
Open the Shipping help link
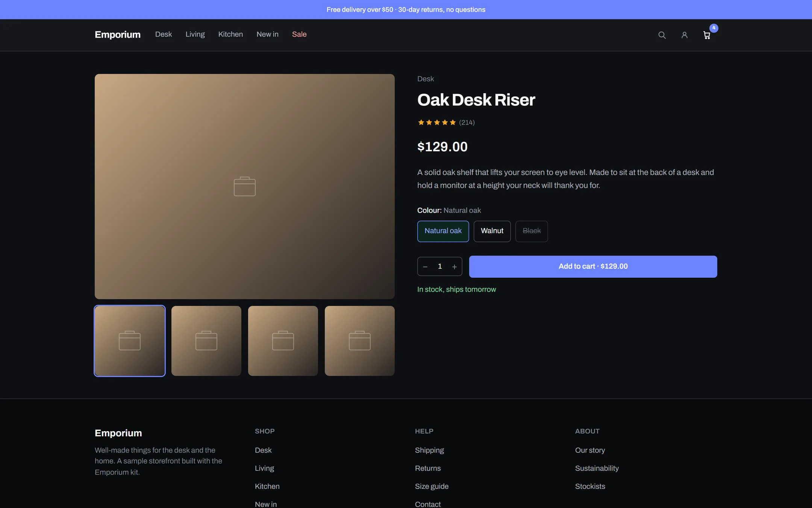click(x=429, y=450)
